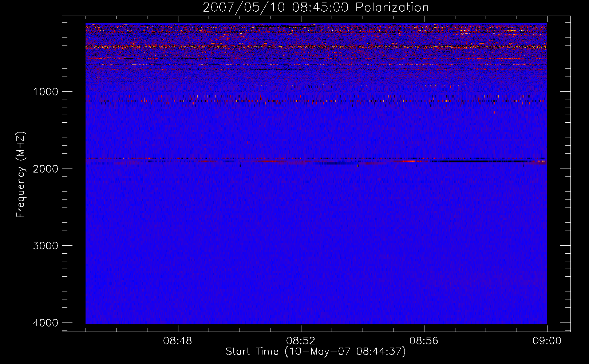Click the 08:56 time axis label
This screenshot has width=589, height=364.
coord(424,341)
